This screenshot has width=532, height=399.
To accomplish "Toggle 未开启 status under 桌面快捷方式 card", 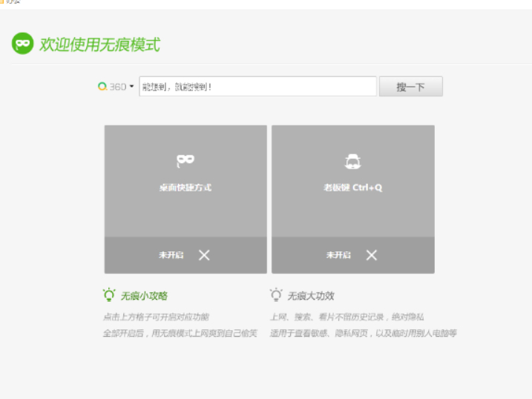I will tap(171, 255).
